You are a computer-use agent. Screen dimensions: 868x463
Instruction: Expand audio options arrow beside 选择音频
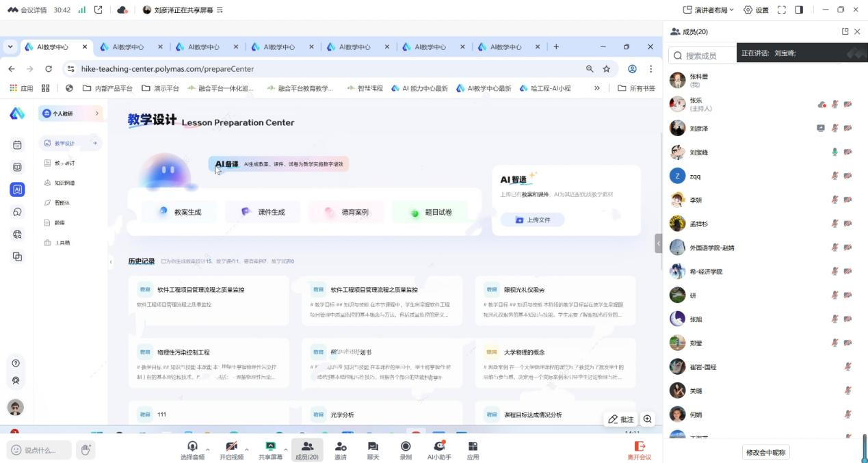pyautogui.click(x=207, y=449)
